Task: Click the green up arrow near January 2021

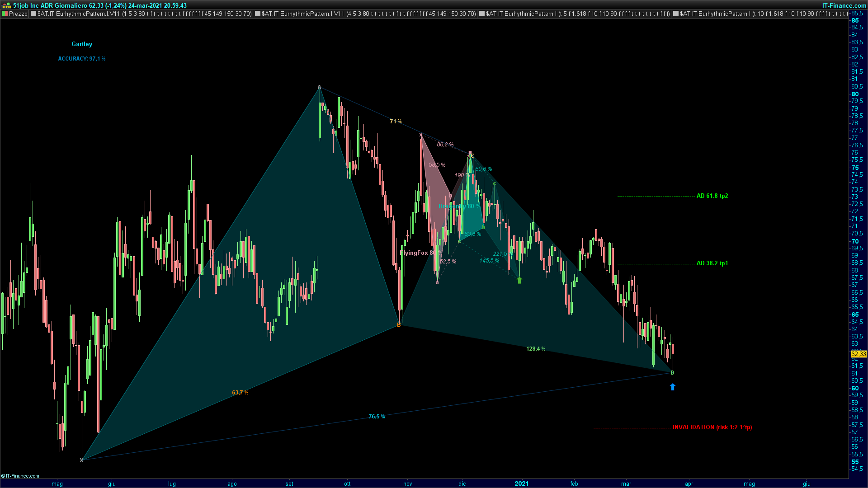Action: pyautogui.click(x=519, y=280)
